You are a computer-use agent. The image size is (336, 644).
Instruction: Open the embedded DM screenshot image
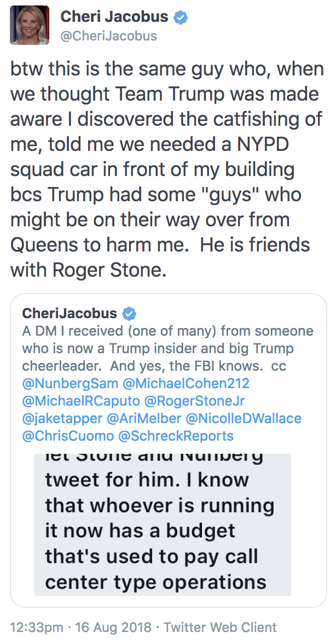pos(163,524)
